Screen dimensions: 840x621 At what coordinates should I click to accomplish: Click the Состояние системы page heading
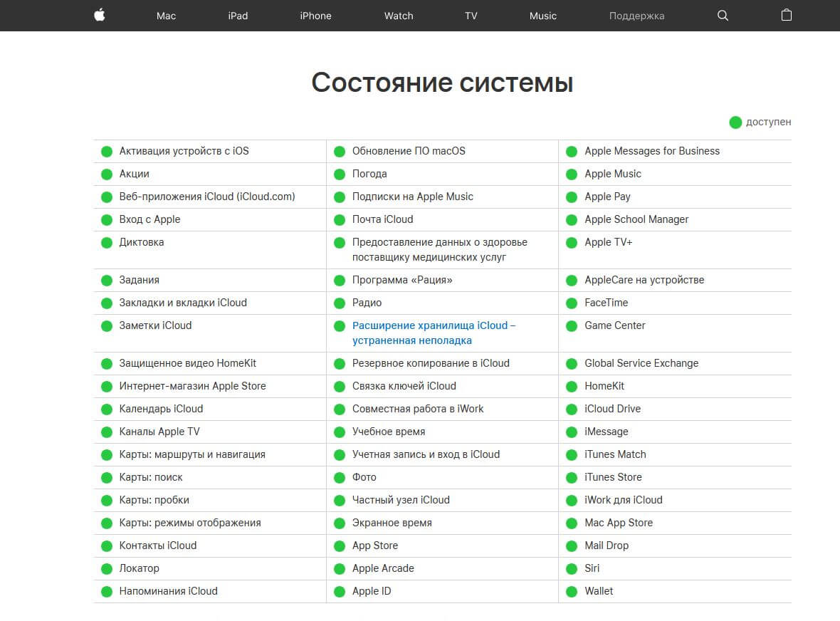(x=442, y=83)
